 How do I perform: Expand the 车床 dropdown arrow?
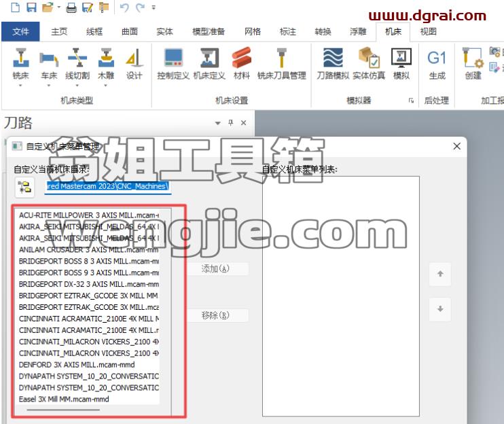click(x=49, y=86)
